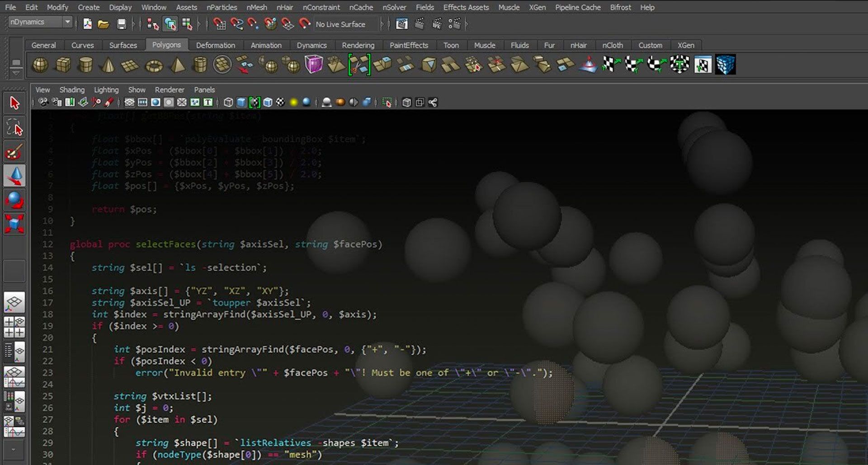Enable snap to curves magnet
The width and height of the screenshot is (868, 465).
point(236,24)
